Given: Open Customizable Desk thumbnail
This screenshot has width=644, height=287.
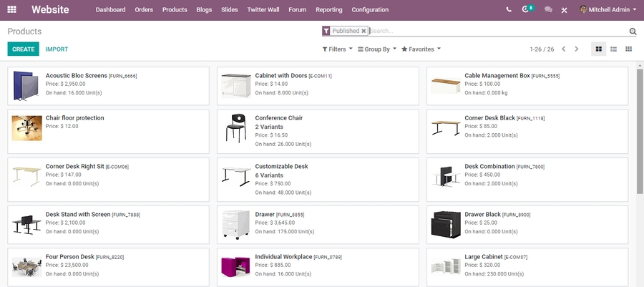Looking at the screenshot, I should [x=236, y=177].
